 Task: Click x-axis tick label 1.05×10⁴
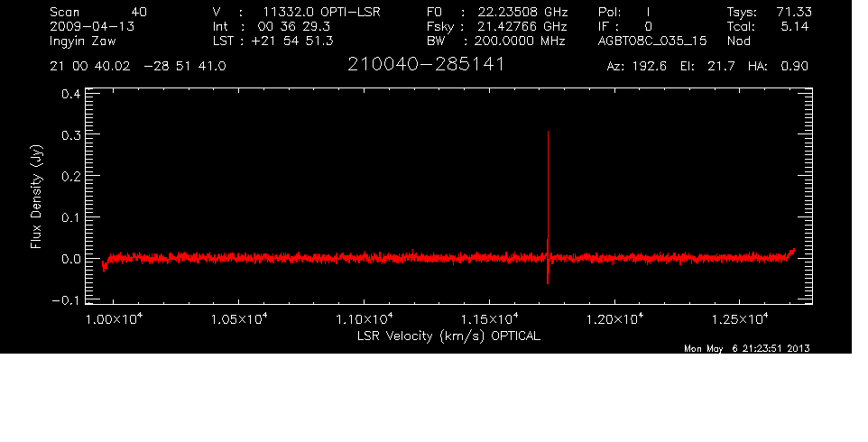point(238,319)
